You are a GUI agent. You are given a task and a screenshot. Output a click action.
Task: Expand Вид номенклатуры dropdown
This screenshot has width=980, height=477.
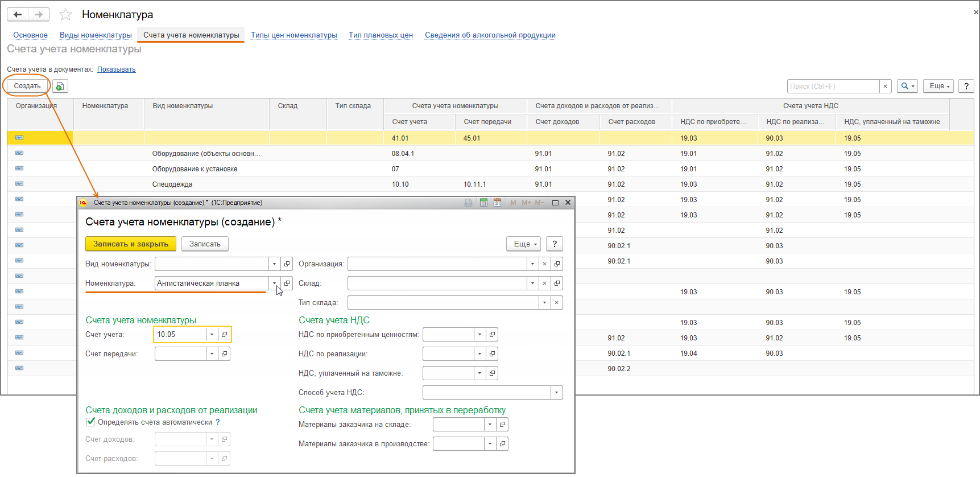coord(274,264)
